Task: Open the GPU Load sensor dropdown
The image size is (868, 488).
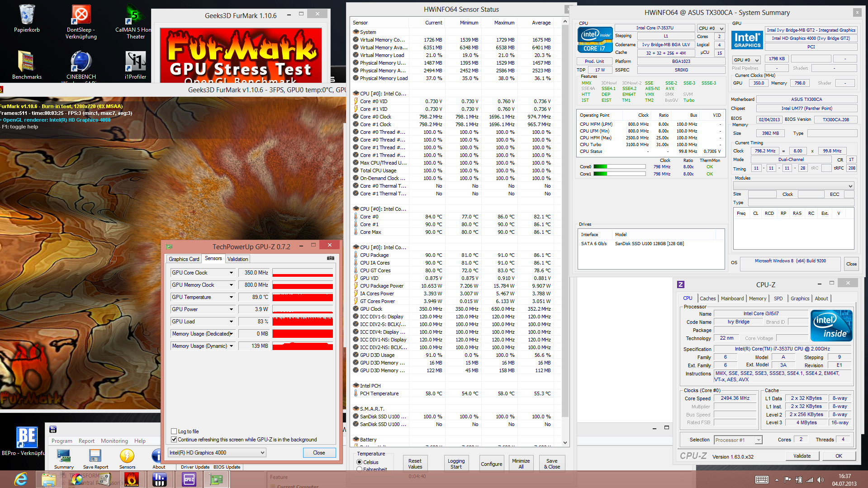Action: tap(231, 322)
